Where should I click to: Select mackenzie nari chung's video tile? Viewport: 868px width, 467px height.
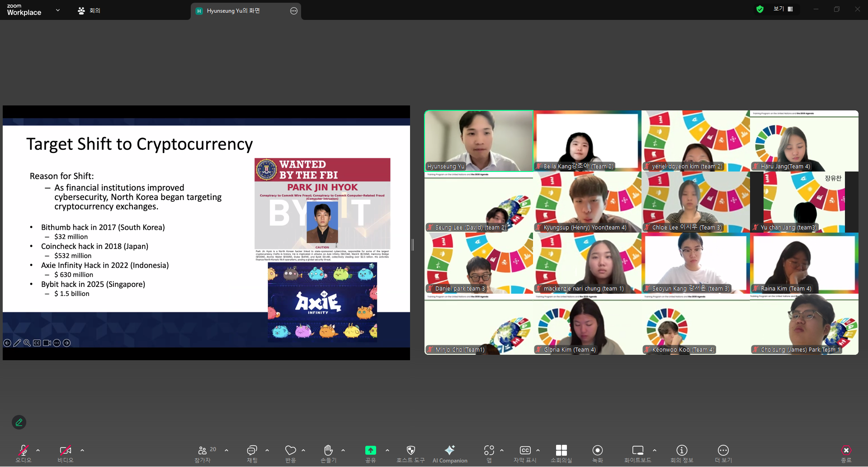pyautogui.click(x=587, y=263)
